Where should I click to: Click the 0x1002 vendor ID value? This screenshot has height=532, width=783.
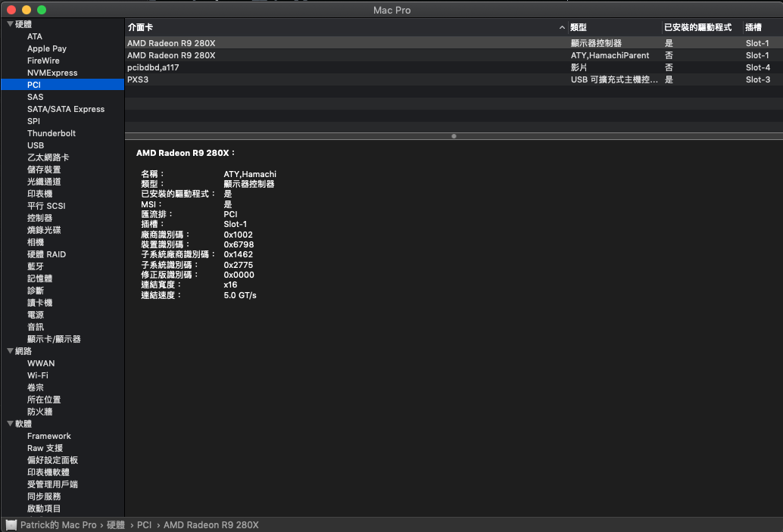(x=239, y=235)
